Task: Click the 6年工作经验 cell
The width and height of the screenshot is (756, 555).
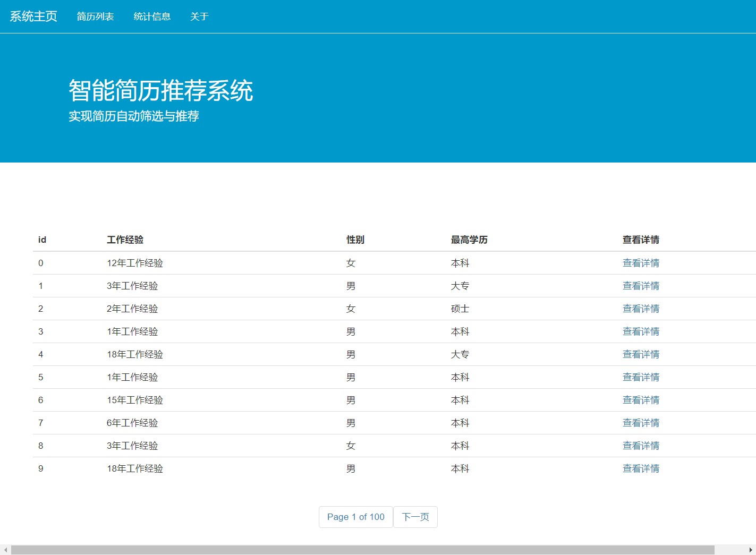Action: pyautogui.click(x=132, y=423)
